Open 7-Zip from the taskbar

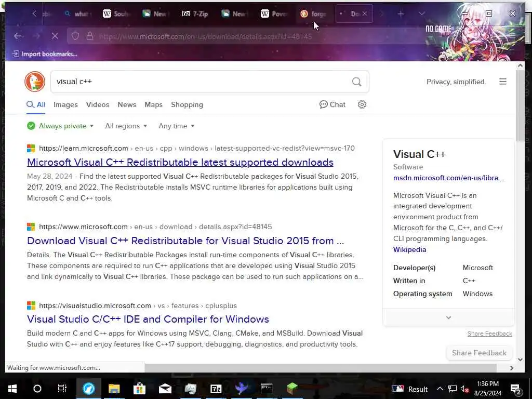click(216, 389)
